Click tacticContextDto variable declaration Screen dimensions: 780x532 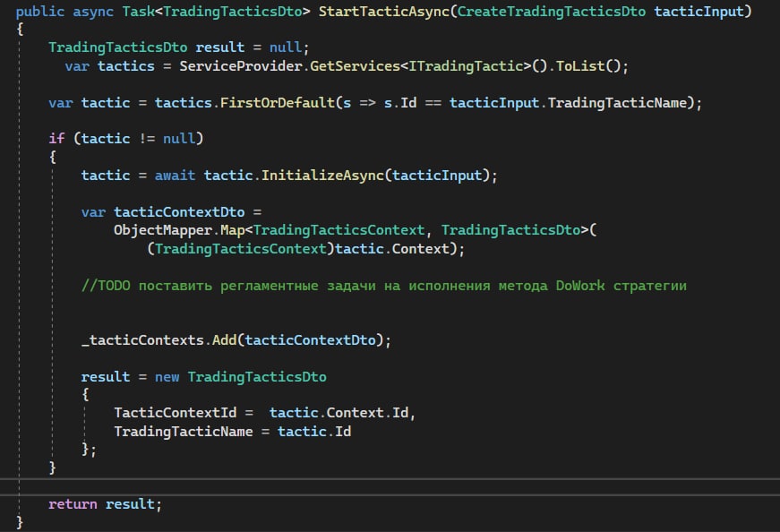tap(179, 212)
